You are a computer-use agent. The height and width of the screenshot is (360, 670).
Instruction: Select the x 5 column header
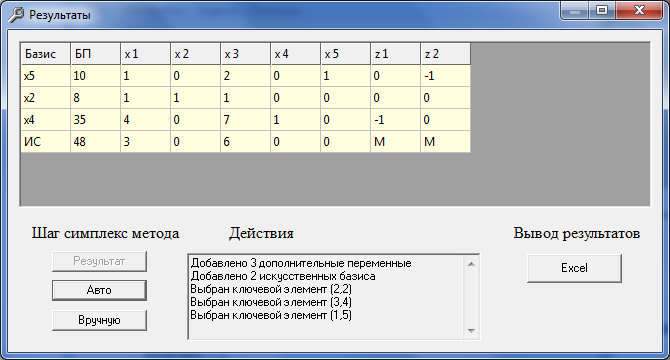tap(345, 54)
